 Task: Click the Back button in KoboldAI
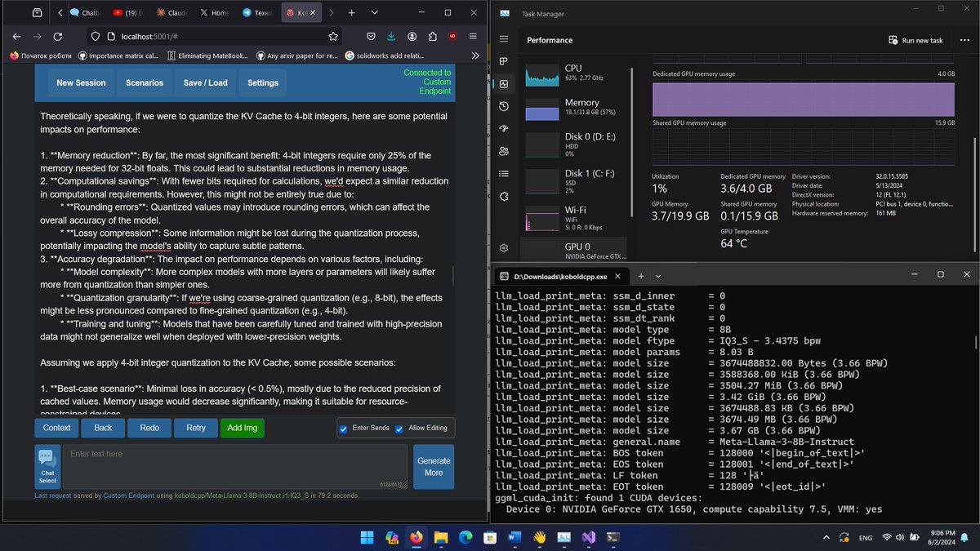[x=103, y=428]
